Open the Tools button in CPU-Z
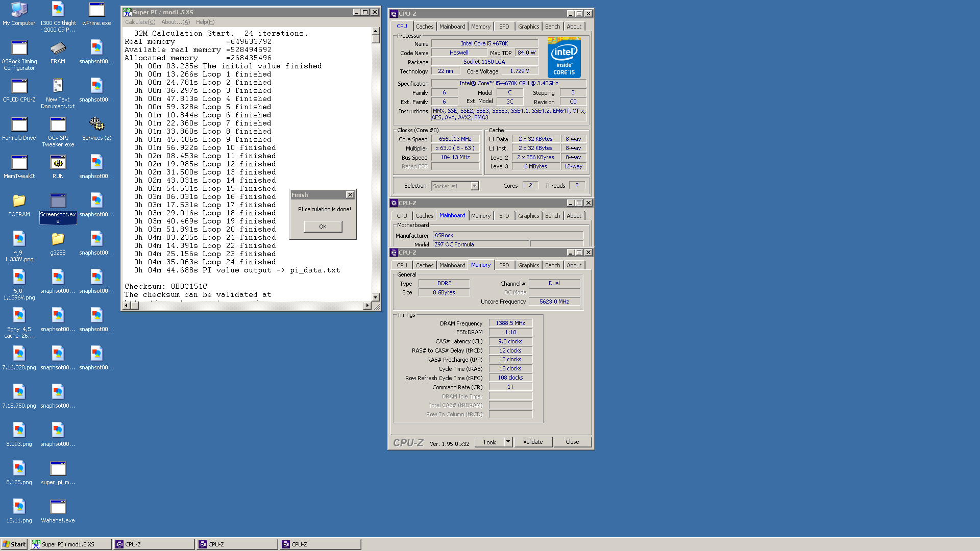980x551 pixels. point(489,442)
